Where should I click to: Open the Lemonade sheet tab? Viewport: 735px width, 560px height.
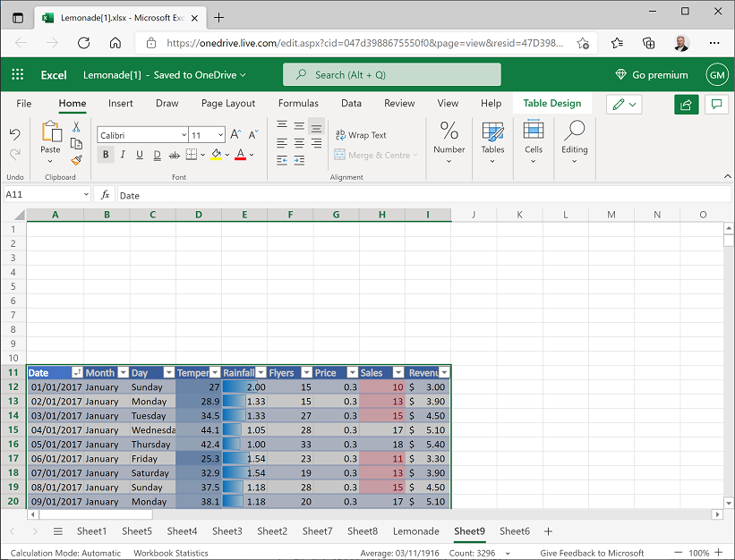[415, 530]
